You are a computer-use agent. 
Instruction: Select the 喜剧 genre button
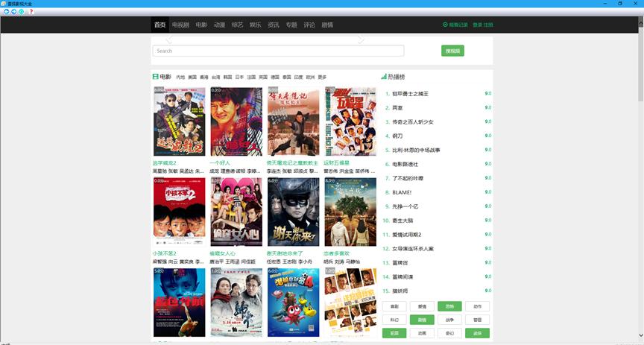pyautogui.click(x=394, y=306)
